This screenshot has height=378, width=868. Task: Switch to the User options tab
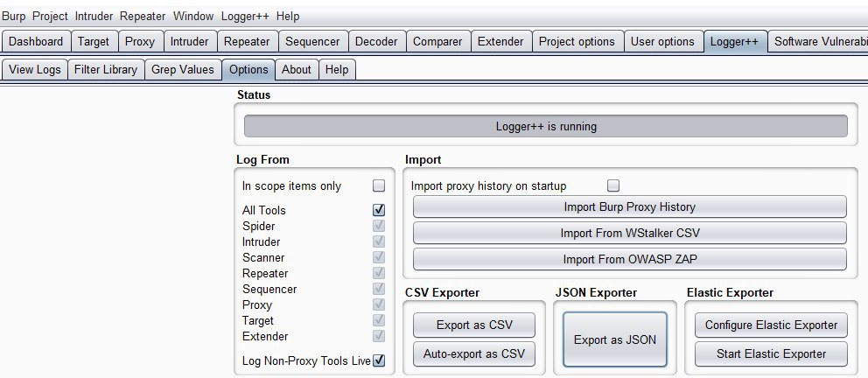(x=662, y=41)
